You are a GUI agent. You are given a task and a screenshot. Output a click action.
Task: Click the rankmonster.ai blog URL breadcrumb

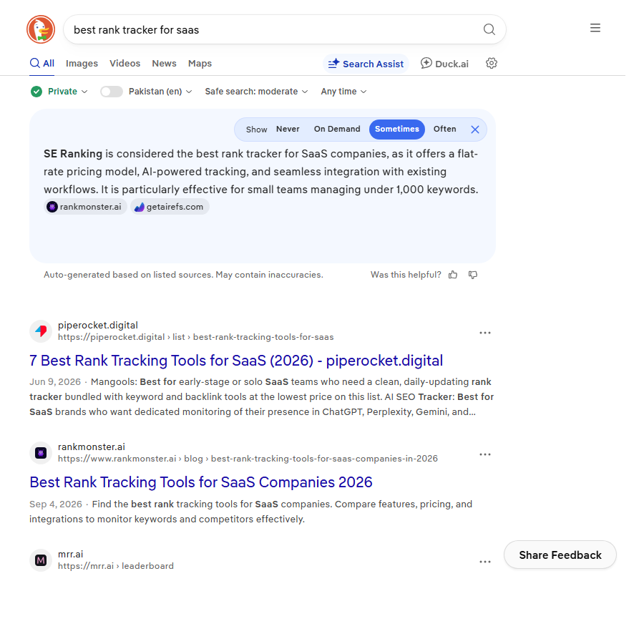[x=248, y=459]
